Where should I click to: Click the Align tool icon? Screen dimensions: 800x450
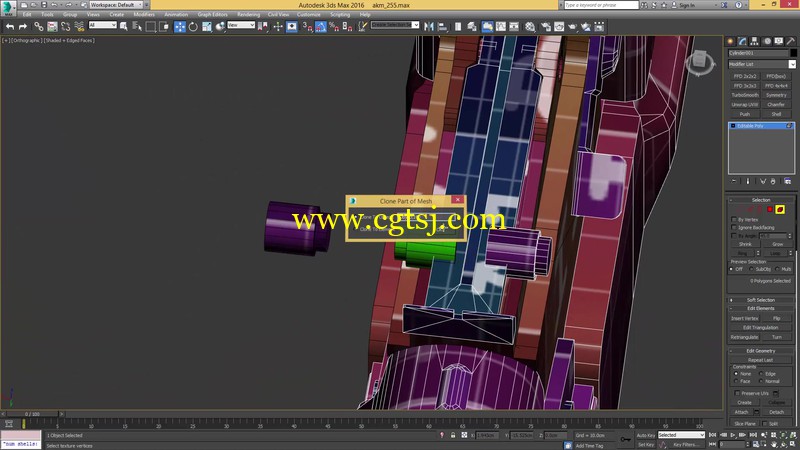[442, 27]
